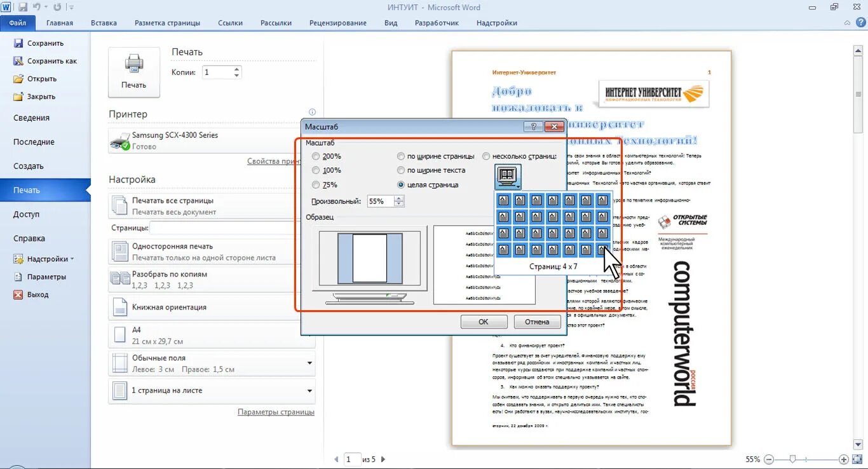The height and width of the screenshot is (469, 868).
Task: Expand Надстройки in the backstage sidebar
Action: point(43,259)
